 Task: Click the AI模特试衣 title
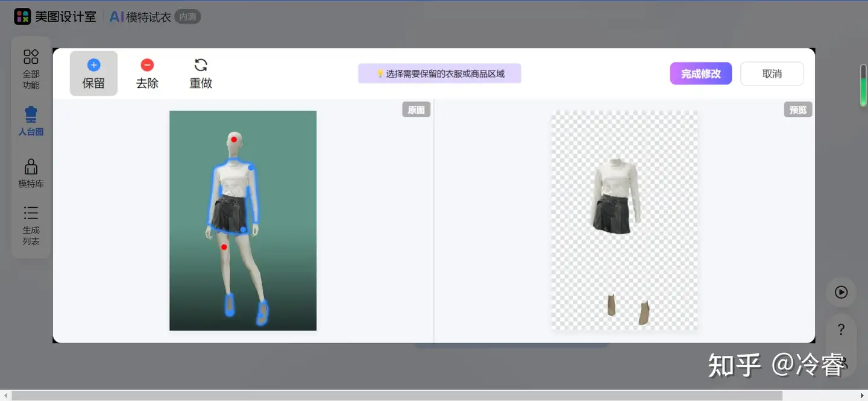(x=140, y=17)
